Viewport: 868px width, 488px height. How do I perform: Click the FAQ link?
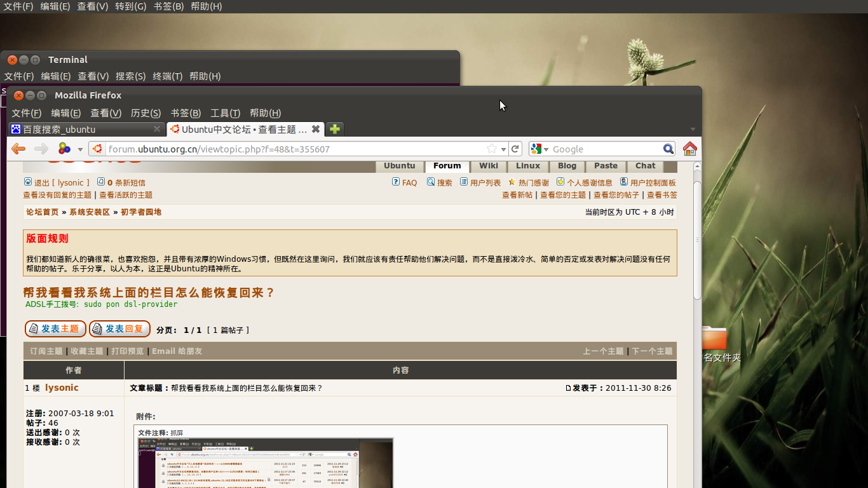pos(409,183)
